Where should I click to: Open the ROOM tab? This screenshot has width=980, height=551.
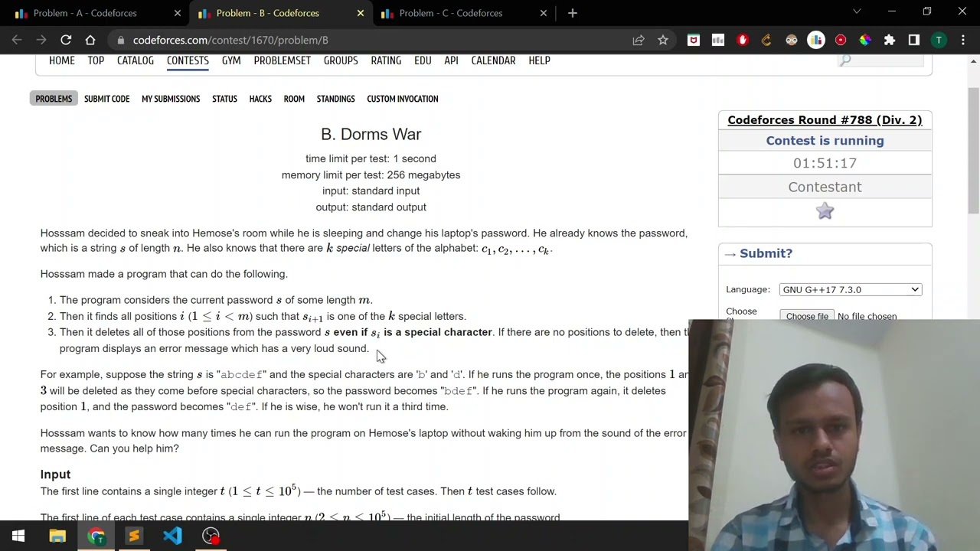(x=294, y=99)
